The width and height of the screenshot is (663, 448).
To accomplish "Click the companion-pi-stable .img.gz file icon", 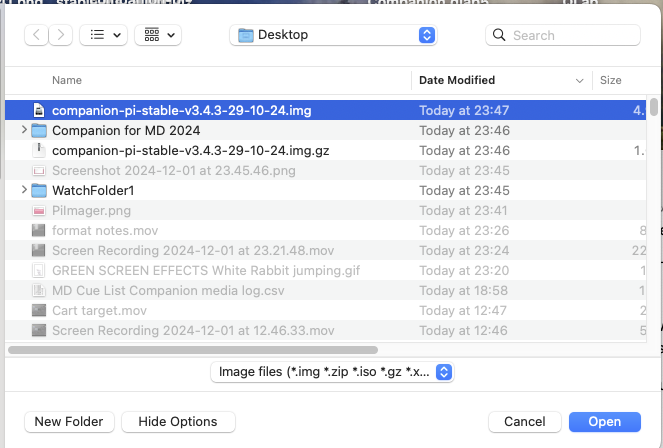I will pyautogui.click(x=39, y=150).
